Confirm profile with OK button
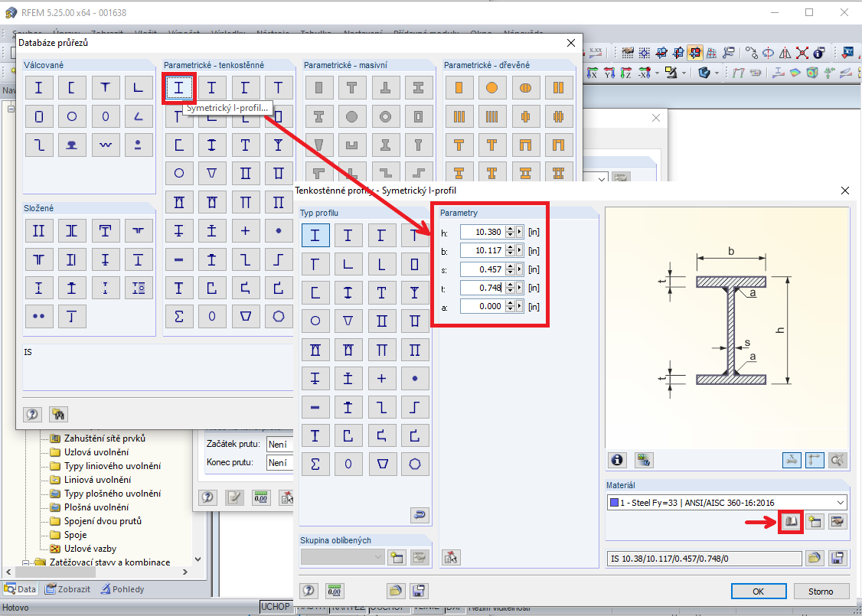This screenshot has height=616, width=862. click(x=758, y=592)
